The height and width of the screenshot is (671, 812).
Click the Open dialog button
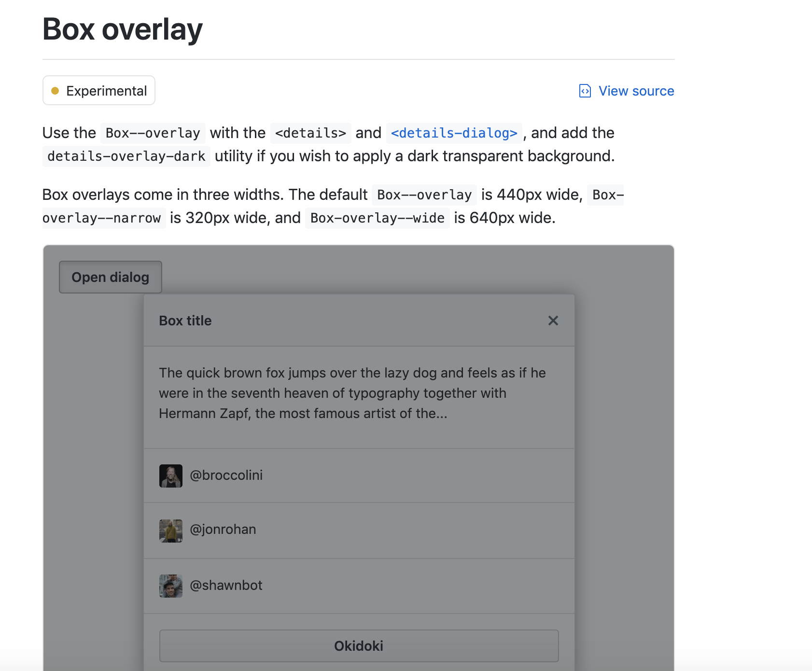click(x=110, y=277)
